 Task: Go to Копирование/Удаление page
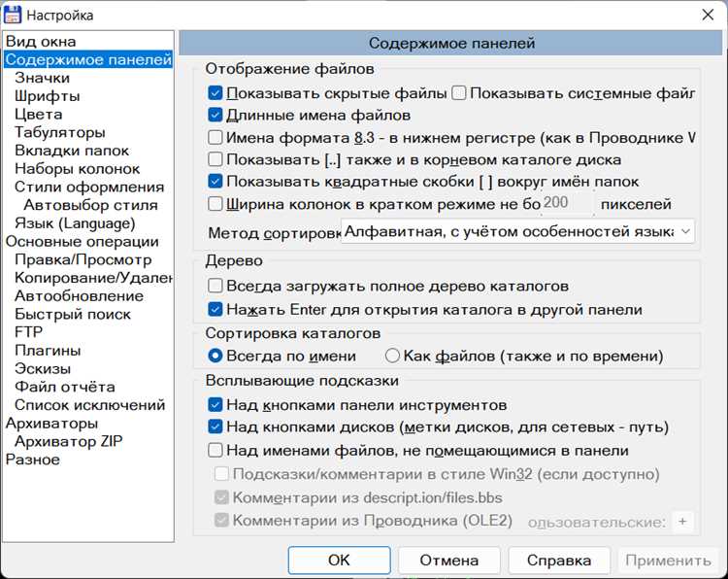click(x=93, y=278)
